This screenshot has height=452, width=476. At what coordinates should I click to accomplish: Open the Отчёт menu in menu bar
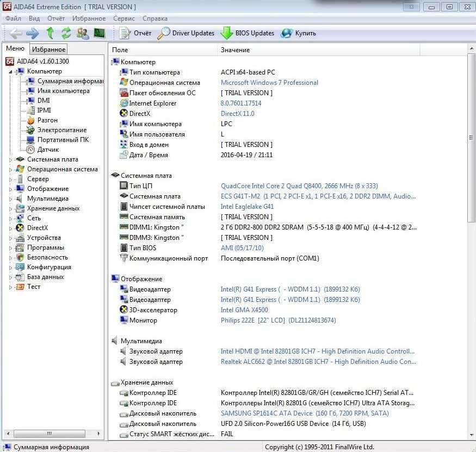(x=56, y=18)
